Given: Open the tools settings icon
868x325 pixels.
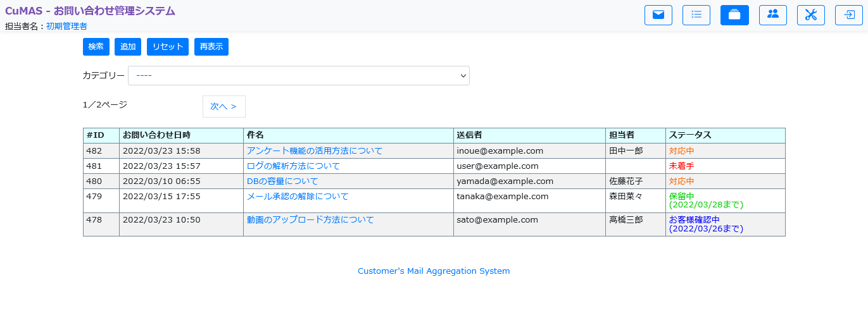Looking at the screenshot, I should click(x=810, y=15).
